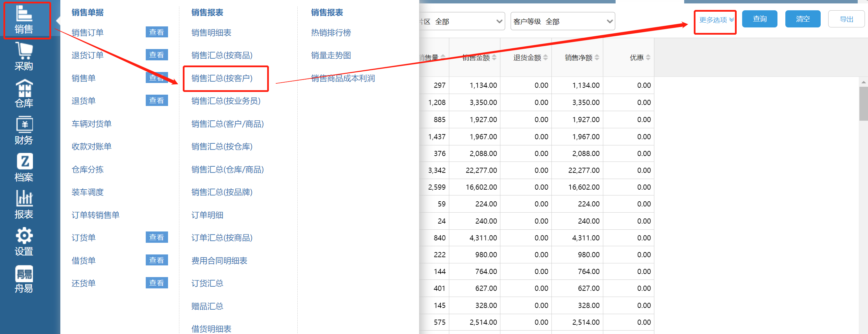
Task: Open 费用合同明细表 report
Action: (219, 261)
